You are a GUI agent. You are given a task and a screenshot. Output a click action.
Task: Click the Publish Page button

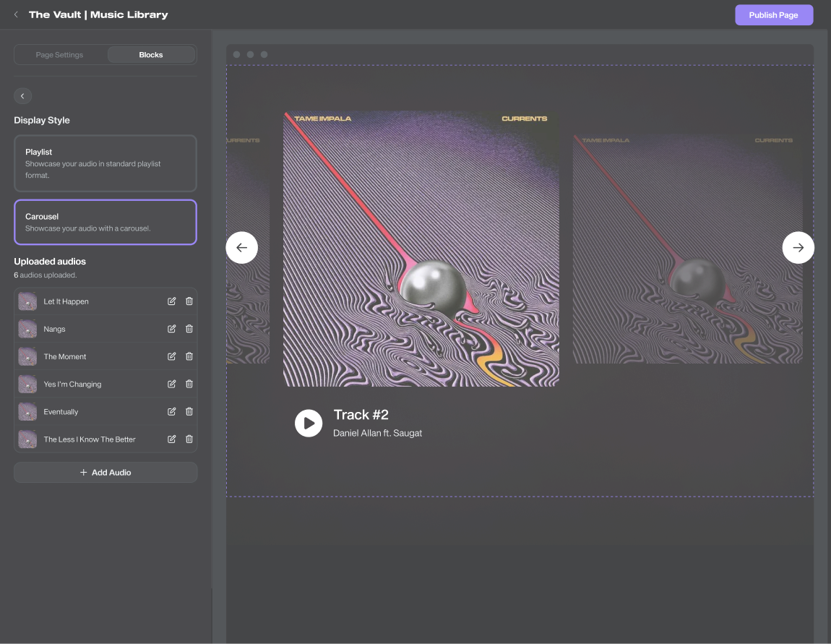coord(774,15)
